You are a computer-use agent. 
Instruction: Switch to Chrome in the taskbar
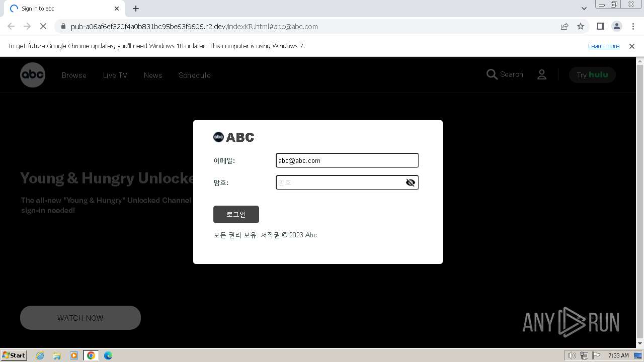pyautogui.click(x=91, y=355)
